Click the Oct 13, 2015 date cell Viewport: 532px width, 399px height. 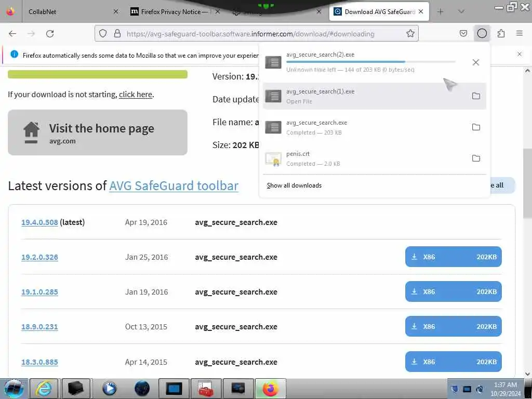tap(146, 327)
